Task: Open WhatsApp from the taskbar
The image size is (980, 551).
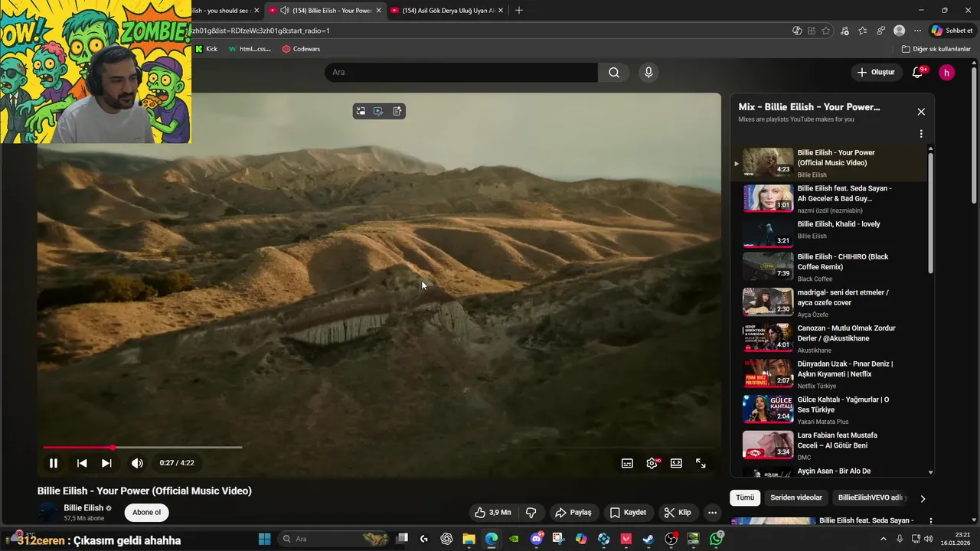Action: [x=716, y=539]
